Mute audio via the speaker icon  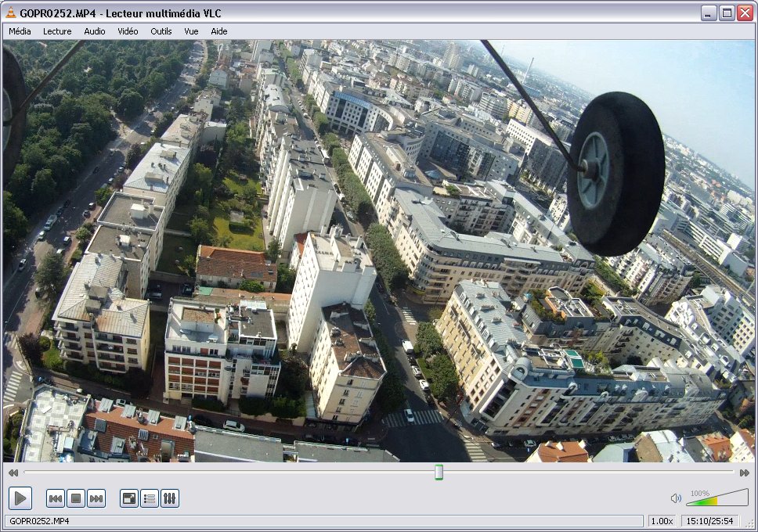(676, 498)
